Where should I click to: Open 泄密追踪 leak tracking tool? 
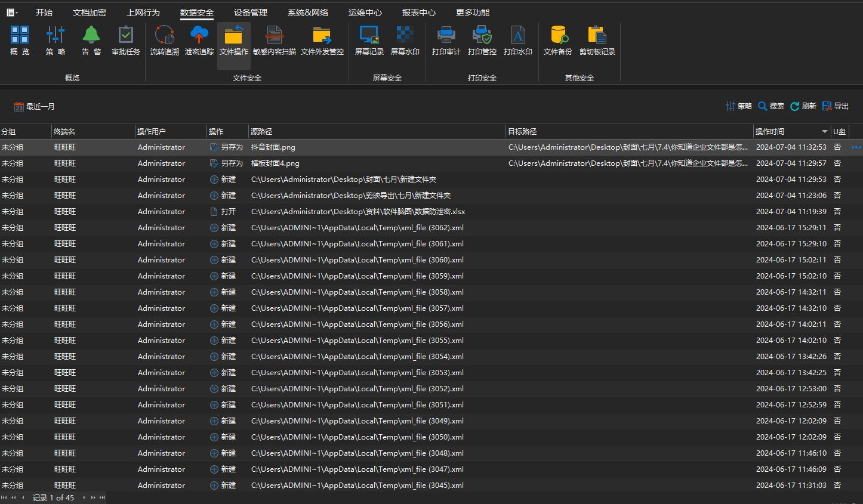pyautogui.click(x=199, y=41)
